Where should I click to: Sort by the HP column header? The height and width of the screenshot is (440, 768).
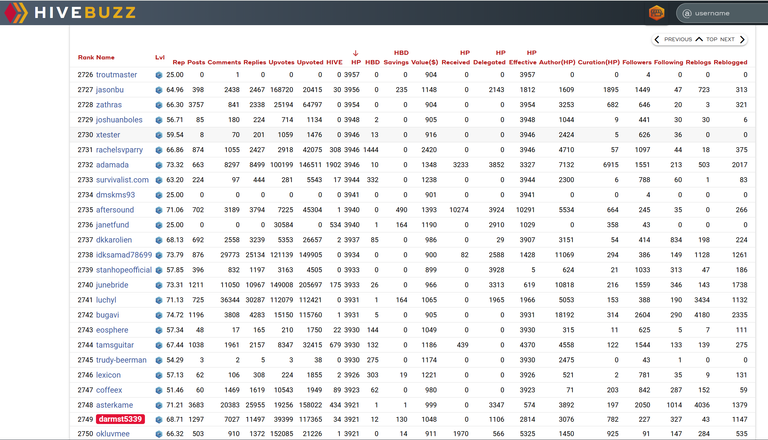pos(356,62)
